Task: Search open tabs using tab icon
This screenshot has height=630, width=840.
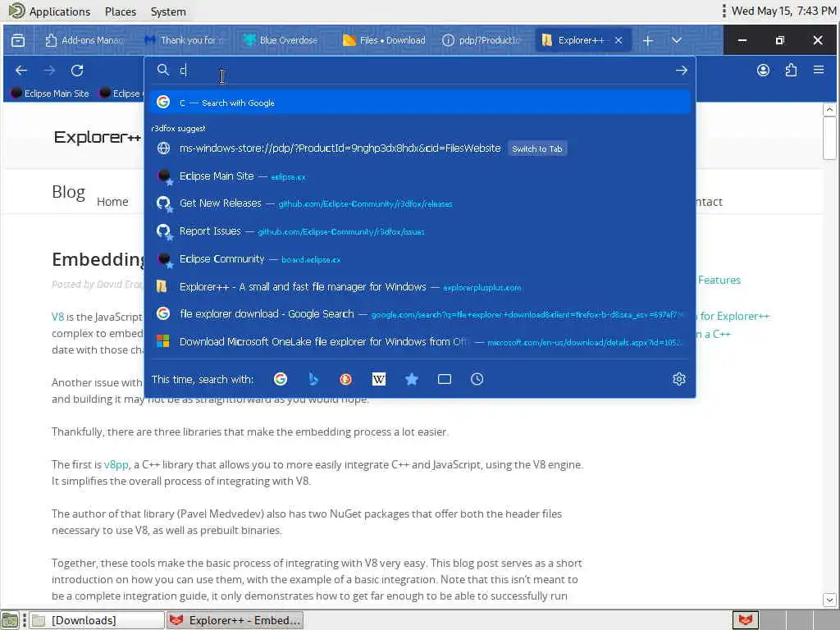Action: (x=444, y=379)
